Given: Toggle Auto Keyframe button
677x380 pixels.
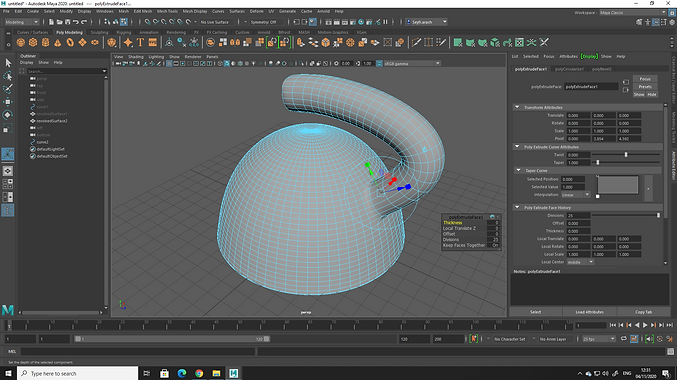Looking at the screenshot, I should click(659, 339).
